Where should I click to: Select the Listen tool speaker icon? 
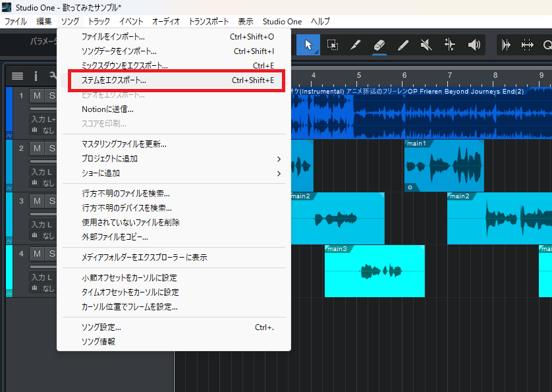point(473,45)
